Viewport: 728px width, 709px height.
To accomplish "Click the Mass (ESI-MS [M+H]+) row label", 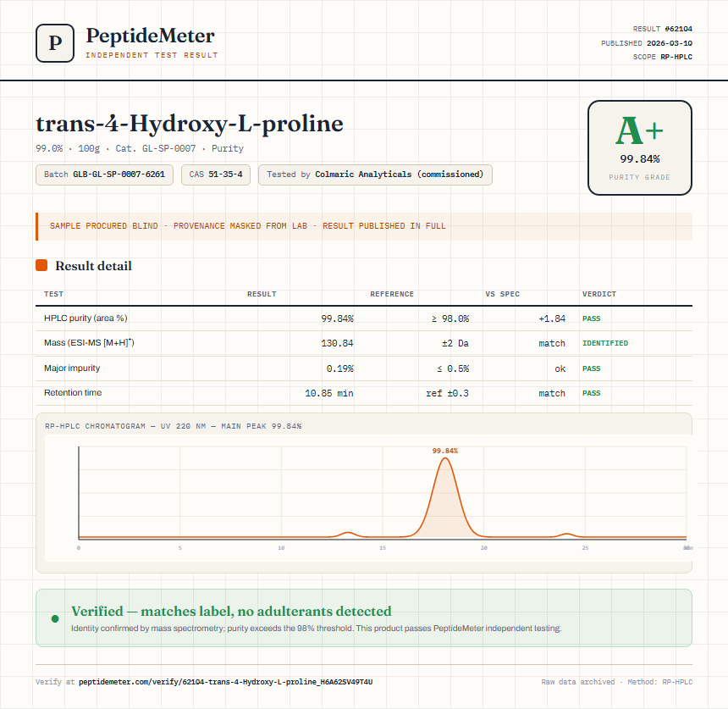I will 89,343.
